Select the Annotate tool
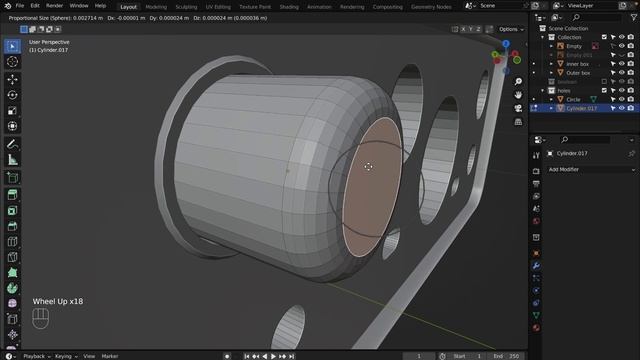640x360 pixels. tap(12, 144)
